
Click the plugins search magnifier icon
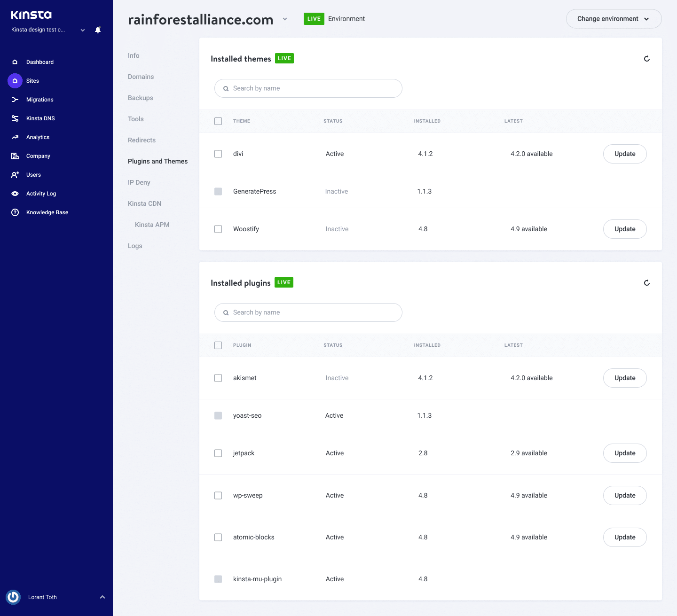tap(226, 312)
